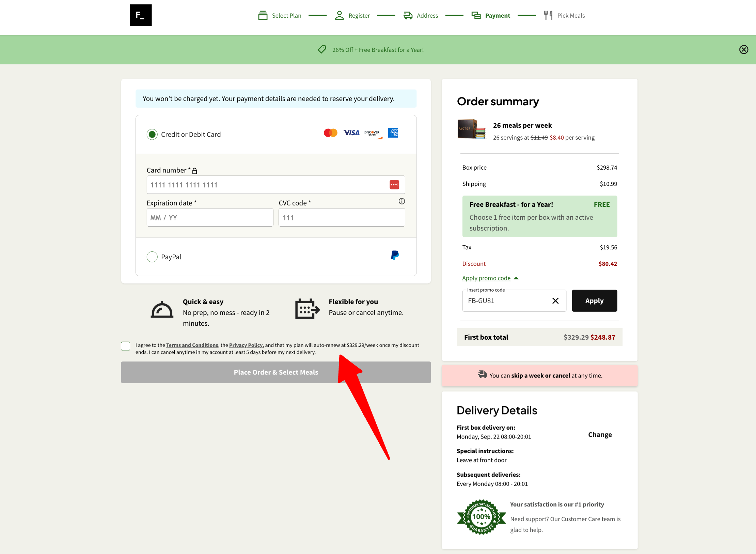This screenshot has height=554, width=756.
Task: Click Change delivery details
Action: (600, 435)
